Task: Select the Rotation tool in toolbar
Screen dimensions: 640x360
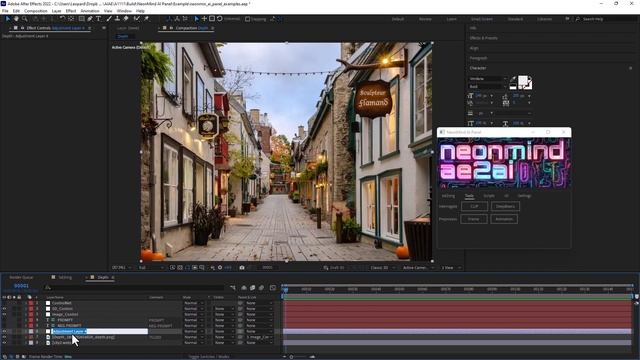Action: 62,19
